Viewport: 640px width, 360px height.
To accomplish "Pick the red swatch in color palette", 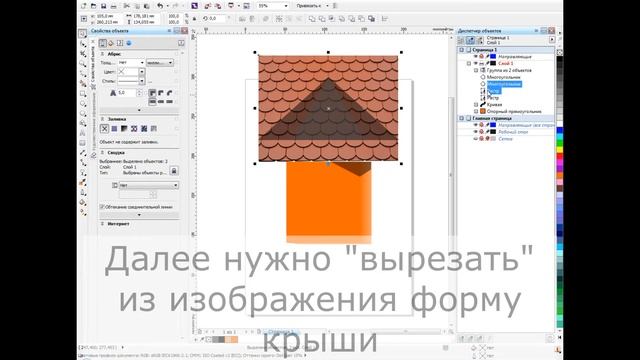I will click(560, 156).
